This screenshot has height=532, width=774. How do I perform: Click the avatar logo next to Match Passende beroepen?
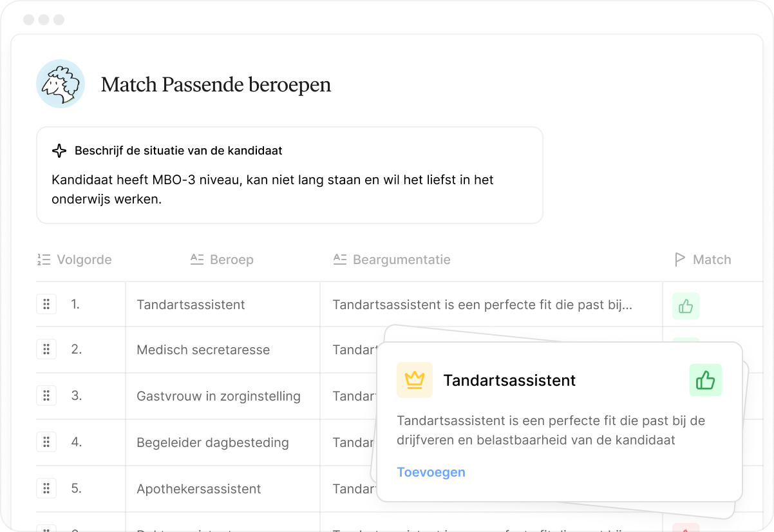click(61, 84)
